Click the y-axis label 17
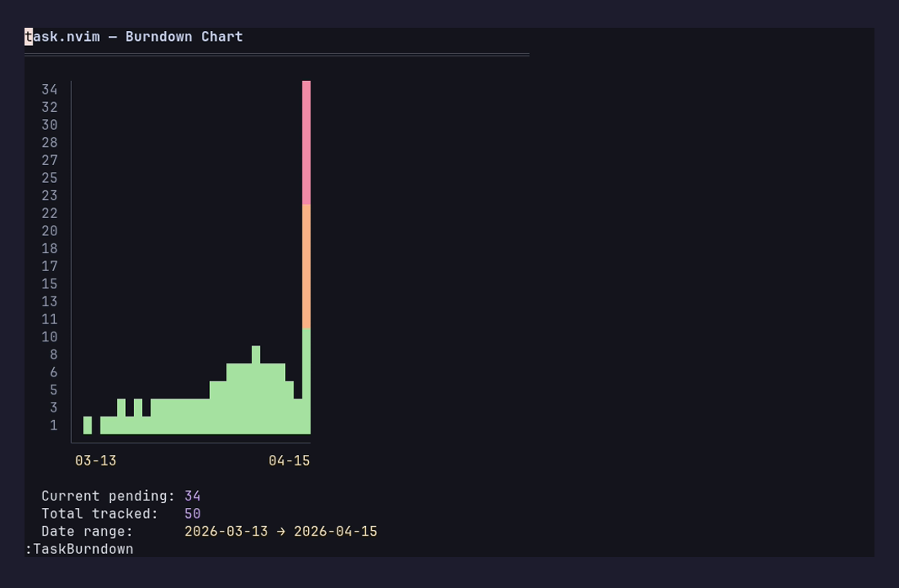The image size is (899, 588). [49, 266]
